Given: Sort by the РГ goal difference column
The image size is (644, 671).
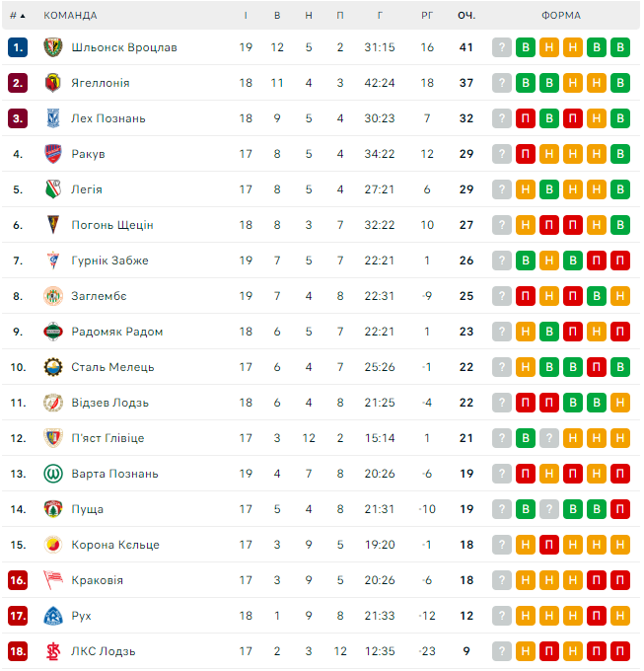Looking at the screenshot, I should pyautogui.click(x=427, y=16).
